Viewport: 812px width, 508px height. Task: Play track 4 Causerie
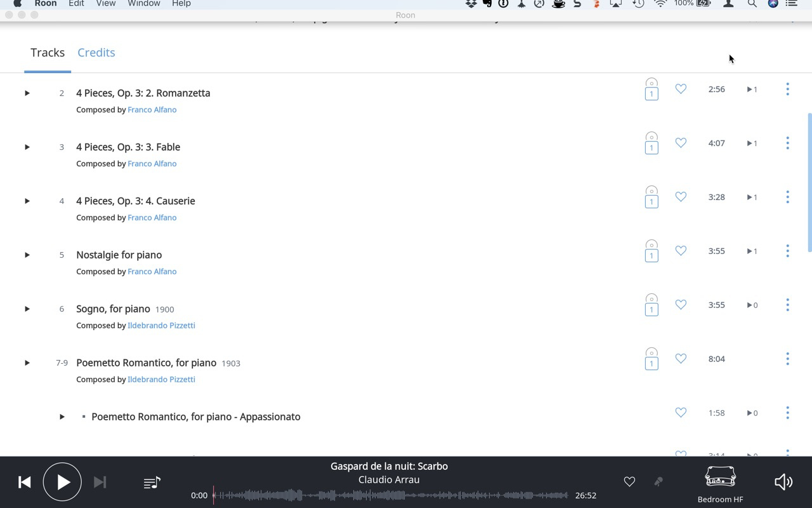pos(27,201)
